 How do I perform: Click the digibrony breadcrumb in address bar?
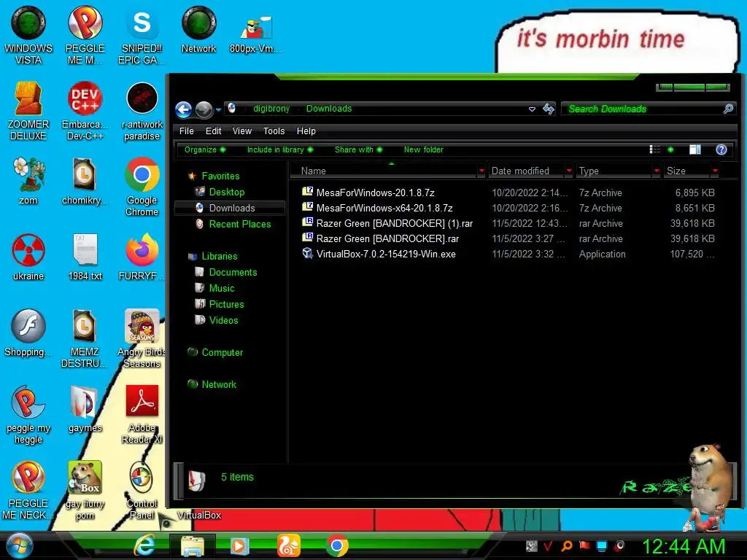(271, 109)
